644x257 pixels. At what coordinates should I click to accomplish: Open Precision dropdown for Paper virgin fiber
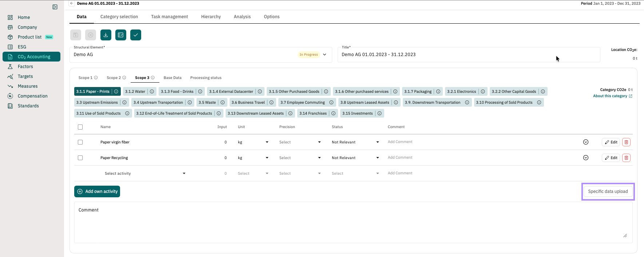click(x=300, y=142)
